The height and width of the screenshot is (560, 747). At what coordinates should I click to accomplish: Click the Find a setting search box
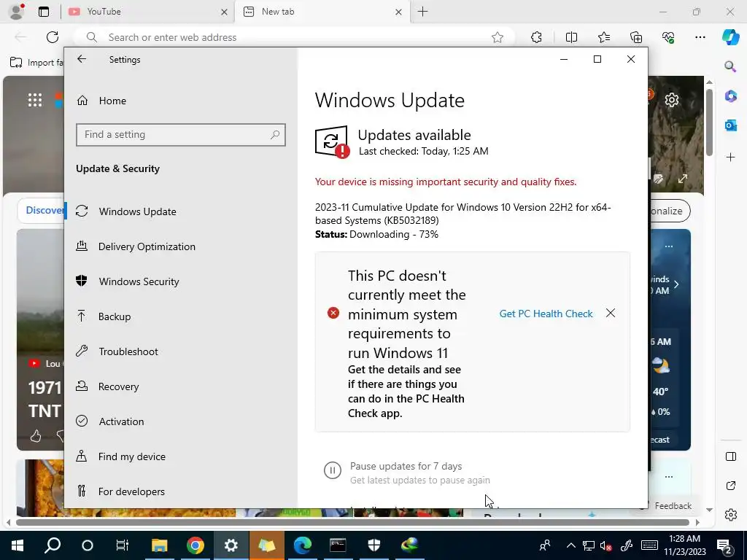(x=181, y=135)
